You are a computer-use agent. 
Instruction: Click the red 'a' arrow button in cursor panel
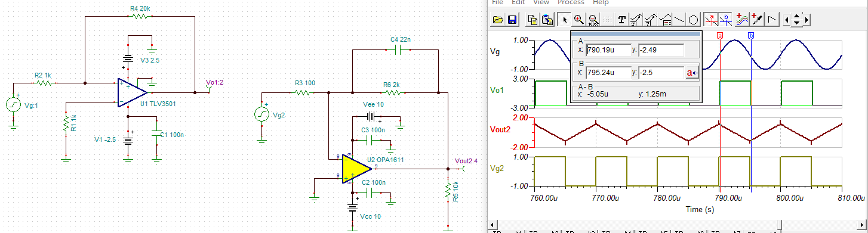692,73
